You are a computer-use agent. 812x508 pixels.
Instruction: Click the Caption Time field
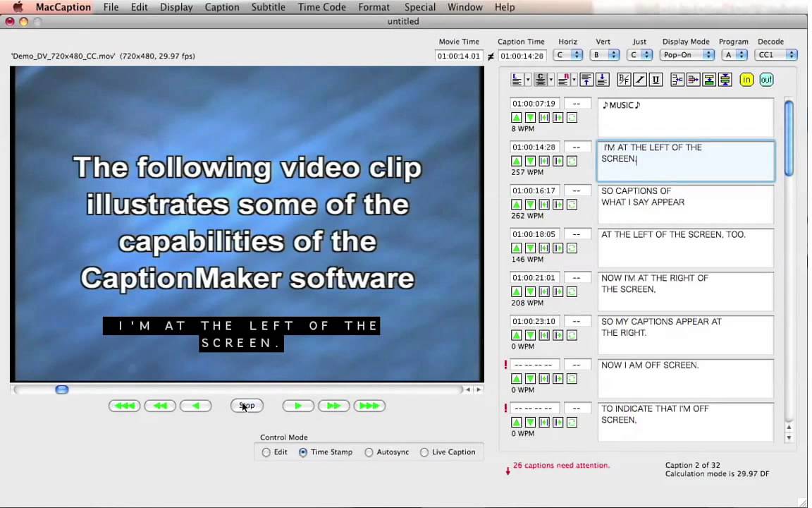click(x=522, y=56)
